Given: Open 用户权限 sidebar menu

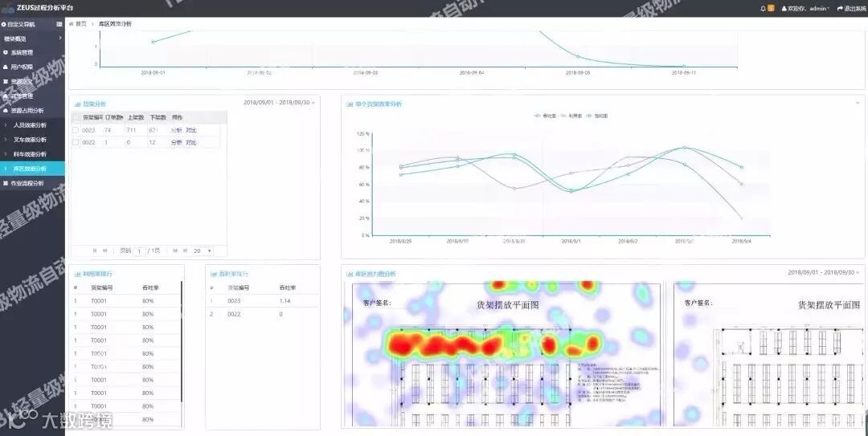Looking at the screenshot, I should (32, 67).
